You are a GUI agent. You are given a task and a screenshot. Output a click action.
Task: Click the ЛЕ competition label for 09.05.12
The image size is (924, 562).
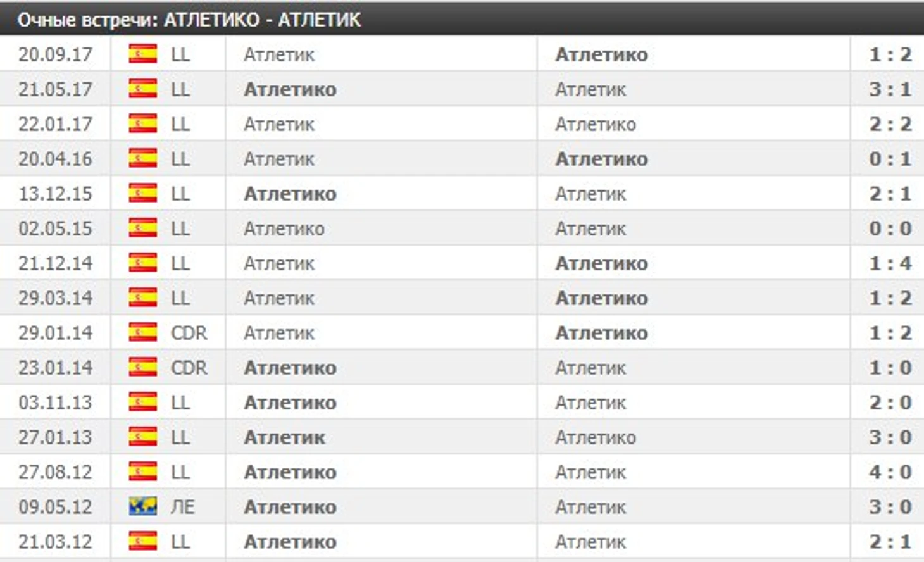pos(182,507)
